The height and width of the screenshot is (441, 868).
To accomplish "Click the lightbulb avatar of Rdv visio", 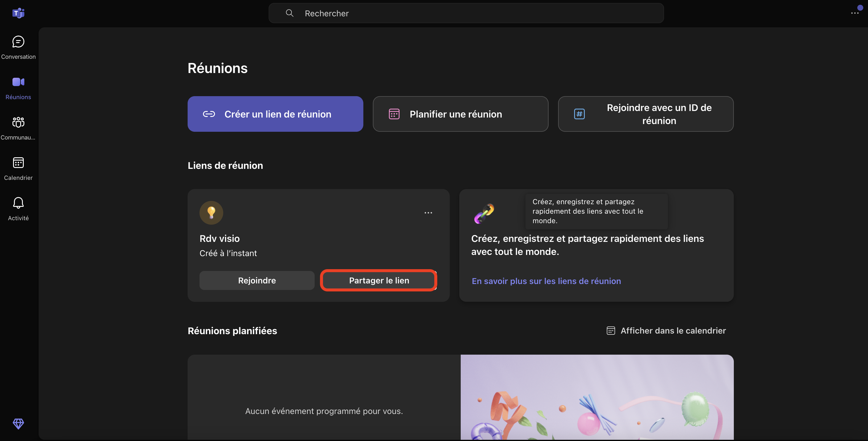I will pos(211,212).
